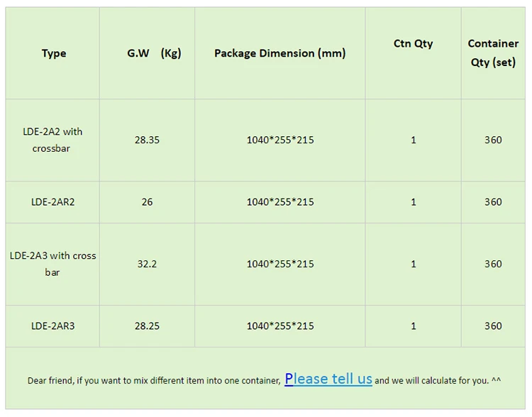Click package dimension in LDE-2A2 crossbar row
Screen dimensions: 532x417
[x=280, y=140]
